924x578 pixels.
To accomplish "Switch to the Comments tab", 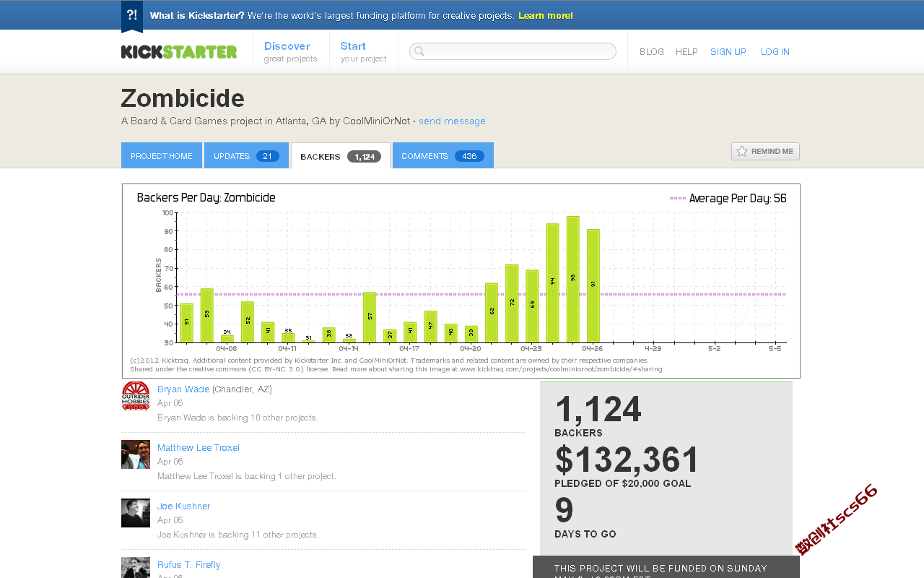I will (x=443, y=155).
